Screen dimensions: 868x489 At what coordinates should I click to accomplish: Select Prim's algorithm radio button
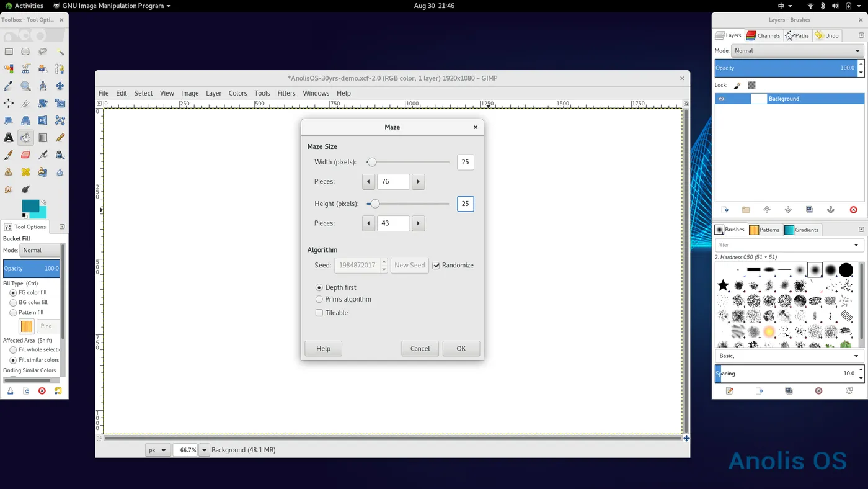[x=319, y=299]
